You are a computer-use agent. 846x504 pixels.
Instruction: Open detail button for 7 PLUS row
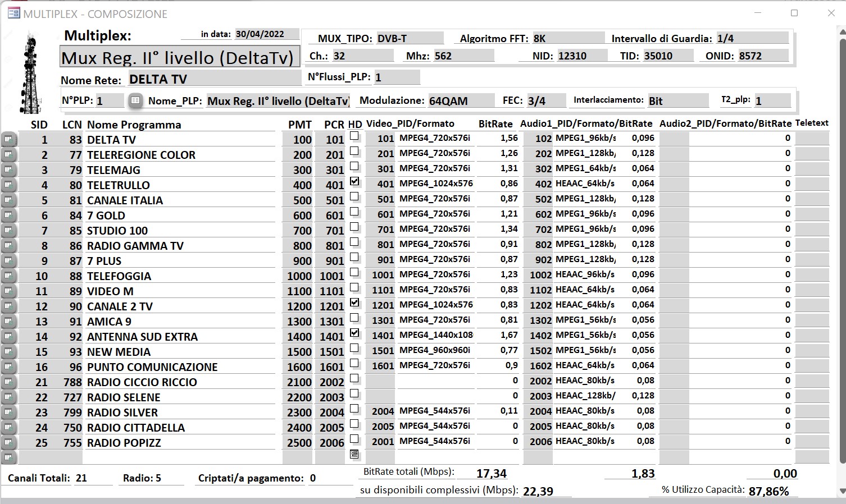tap(9, 261)
